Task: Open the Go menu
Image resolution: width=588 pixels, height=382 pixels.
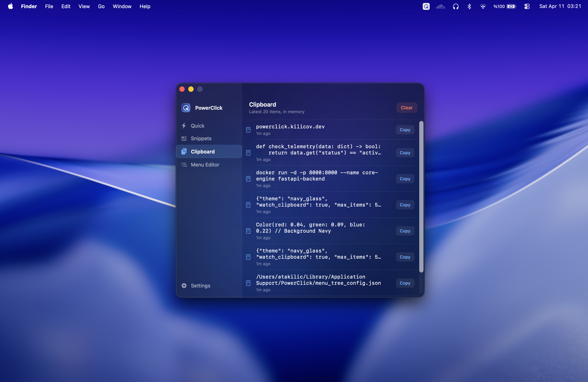Action: 101,6
